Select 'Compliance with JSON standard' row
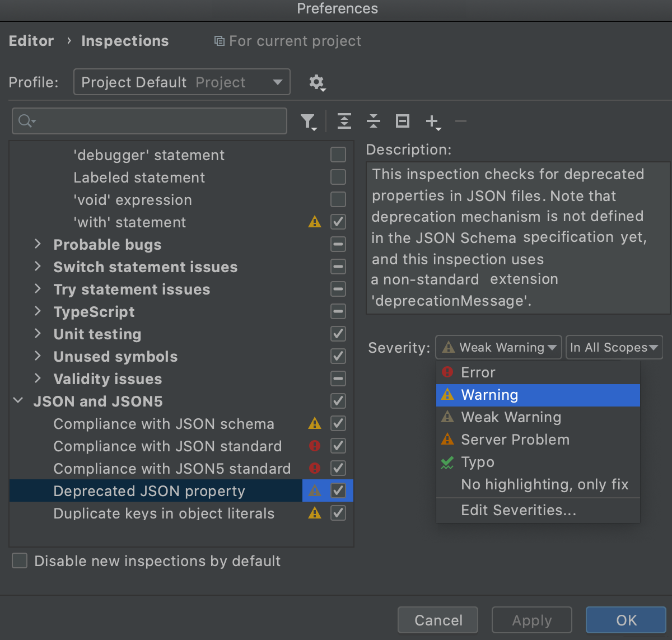Viewport: 672px width, 640px height. click(x=181, y=446)
